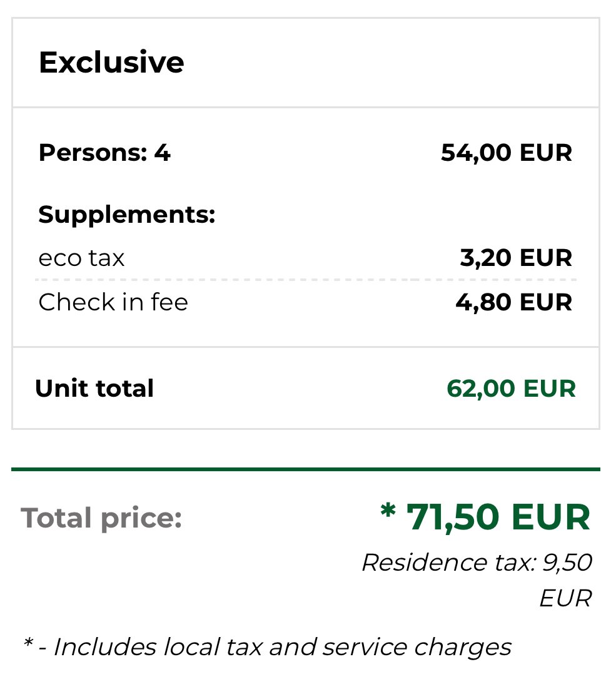Click the 4,80 EUR check in fee
Screen dimensions: 616x699
(525, 302)
